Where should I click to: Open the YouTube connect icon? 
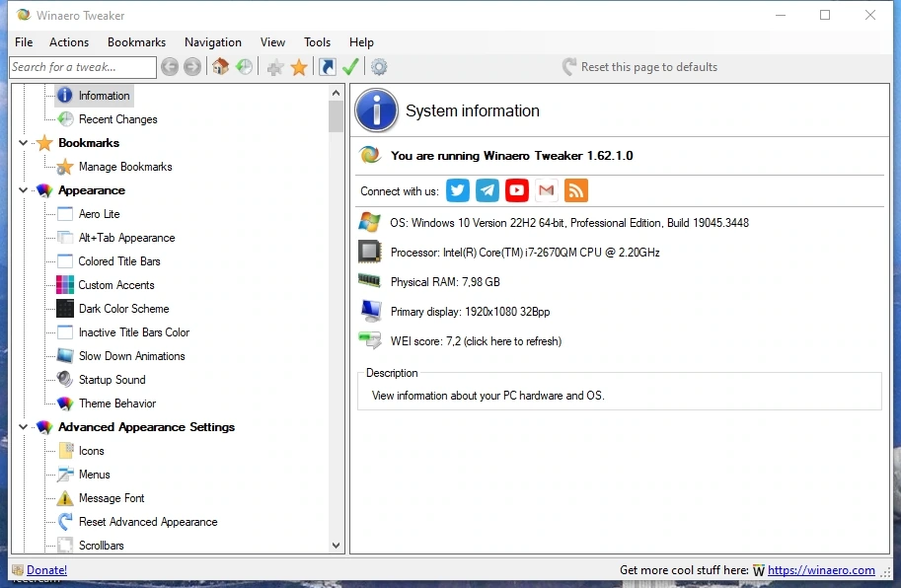pyautogui.click(x=516, y=190)
